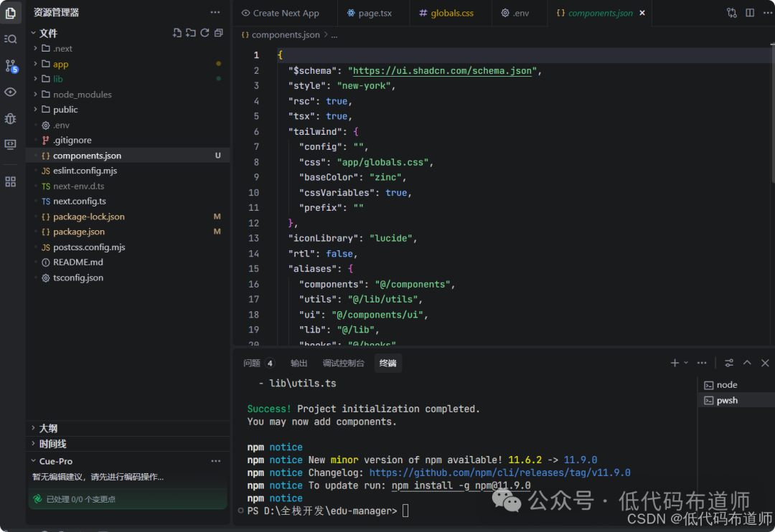Screen dimensions: 775x532
Task: Collapse all folders in explorer header
Action: coord(218,33)
